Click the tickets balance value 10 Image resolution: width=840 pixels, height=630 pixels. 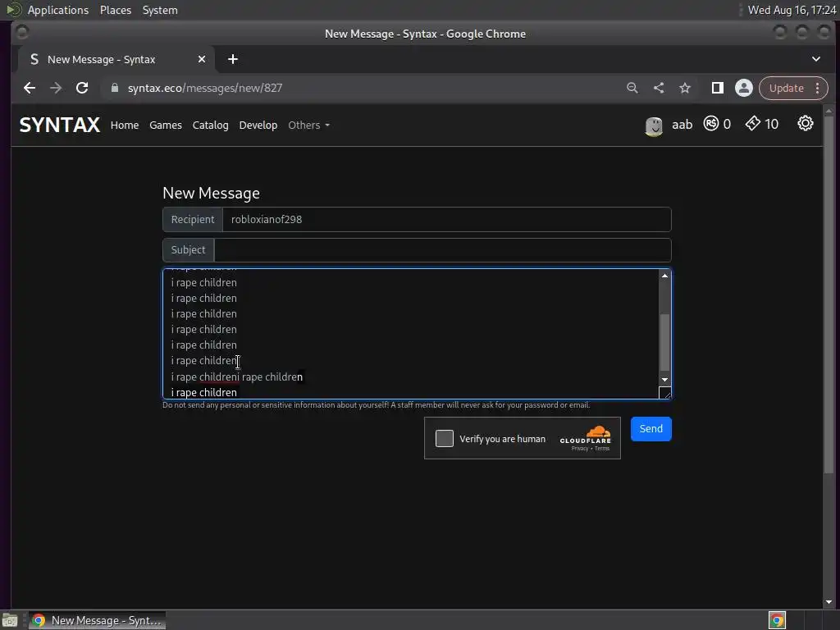tap(771, 125)
